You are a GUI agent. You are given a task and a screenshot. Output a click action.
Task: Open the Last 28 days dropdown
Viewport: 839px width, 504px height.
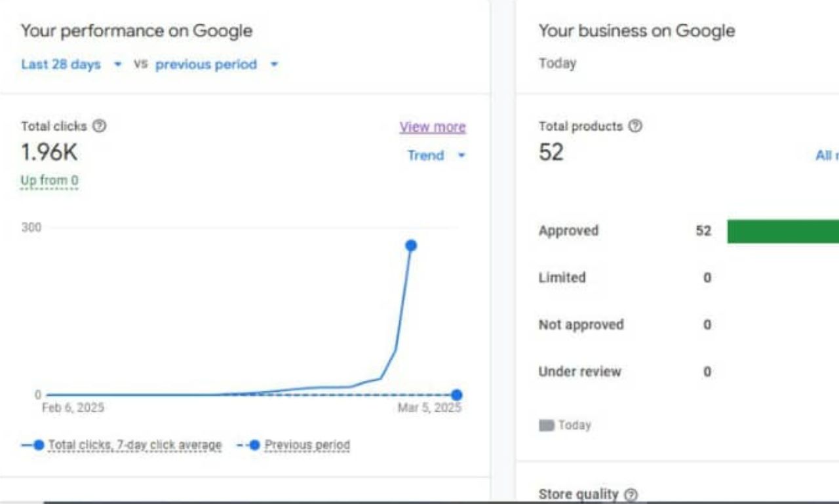(x=71, y=64)
